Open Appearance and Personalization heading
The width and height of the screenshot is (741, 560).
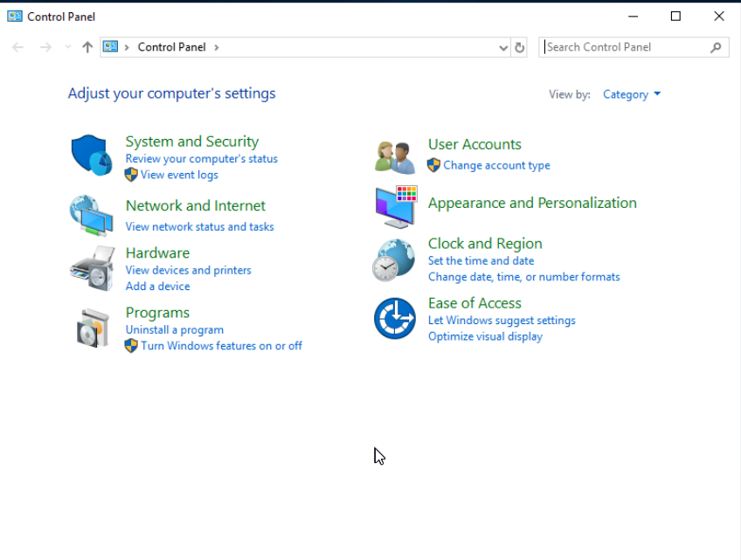532,203
